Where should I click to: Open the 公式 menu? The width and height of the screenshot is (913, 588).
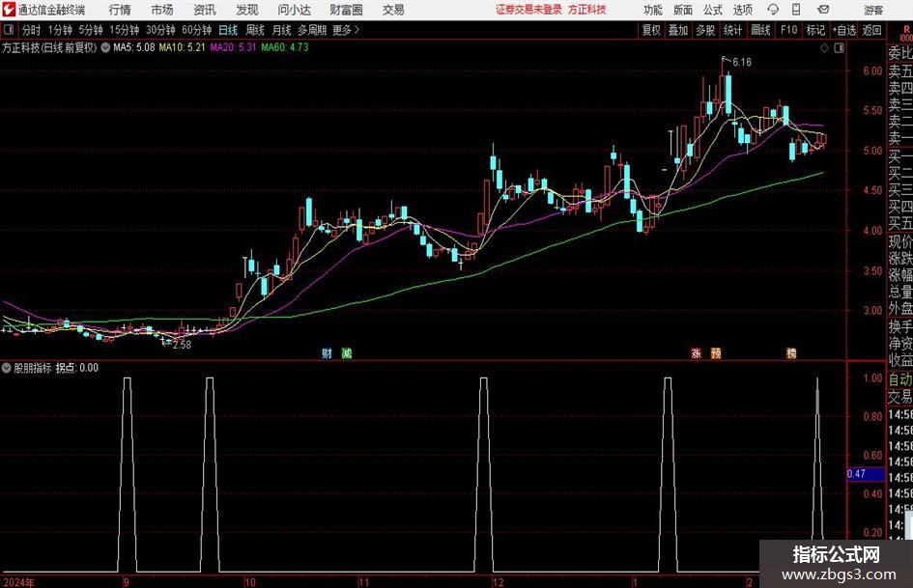[712, 10]
